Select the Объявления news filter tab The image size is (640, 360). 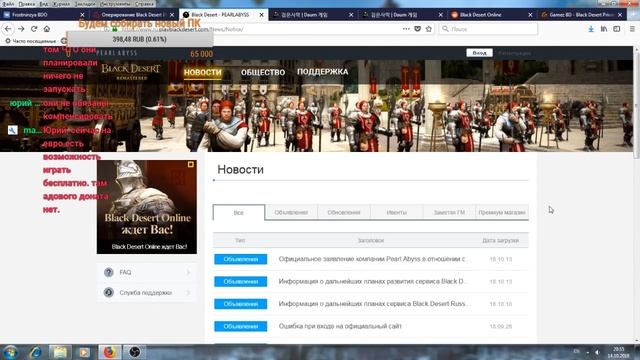point(291,213)
